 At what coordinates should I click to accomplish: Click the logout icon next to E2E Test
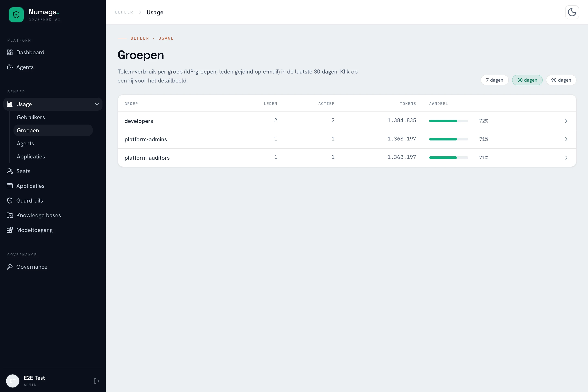[97, 381]
